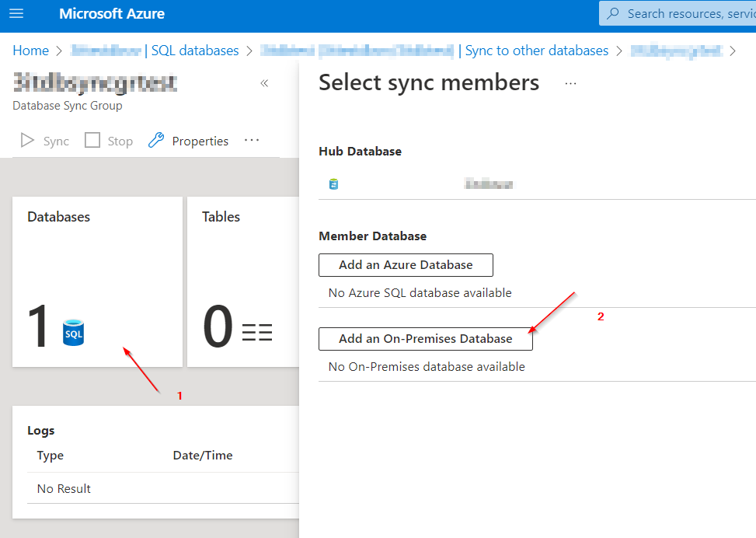Click the No Azure SQL database available text
Image resolution: width=756 pixels, height=538 pixels.
420,293
